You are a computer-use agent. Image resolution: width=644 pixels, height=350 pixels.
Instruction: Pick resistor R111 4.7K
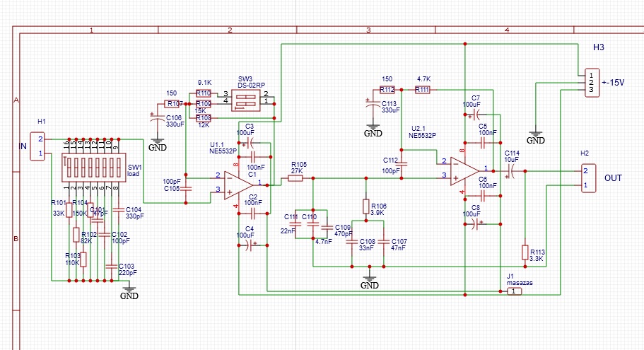pos(422,90)
